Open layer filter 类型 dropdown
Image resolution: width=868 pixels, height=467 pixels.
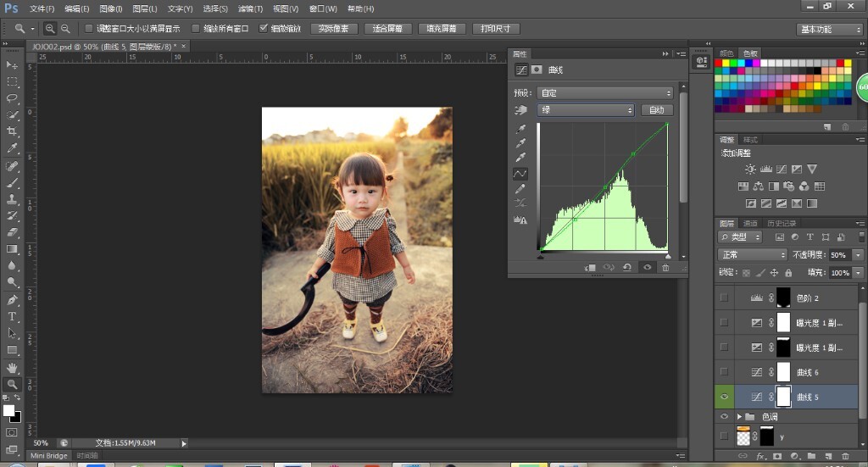pyautogui.click(x=740, y=236)
